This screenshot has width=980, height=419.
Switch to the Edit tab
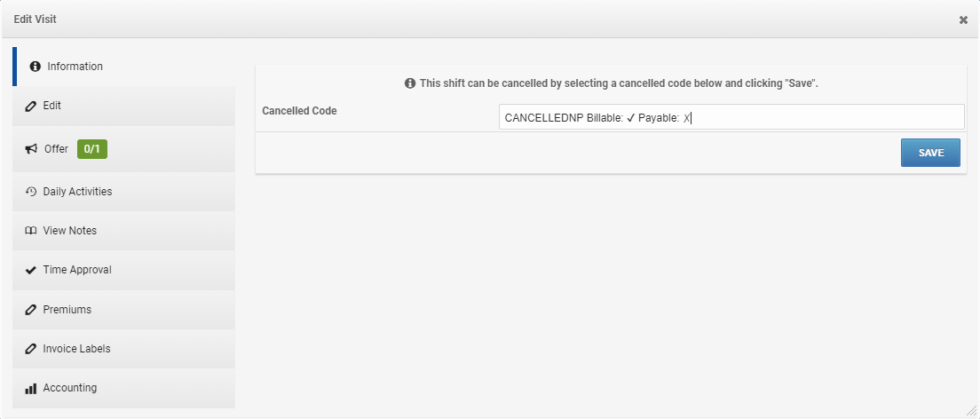coord(124,106)
